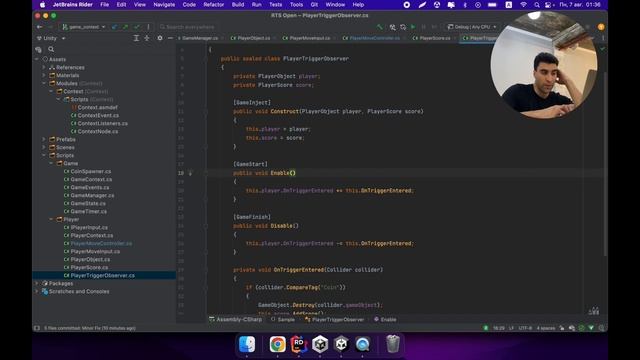Collapse the Assets root node
Image resolution: width=640 pixels, height=360 pixels.
click(x=37, y=60)
